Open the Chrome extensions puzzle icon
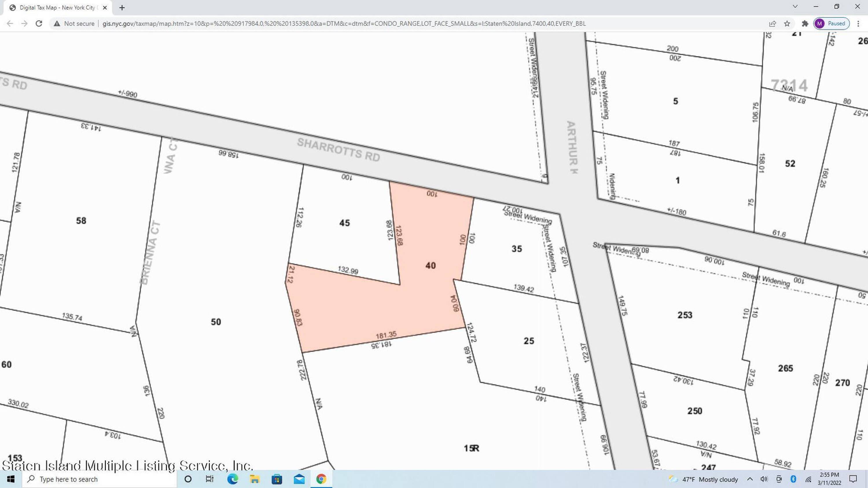The width and height of the screenshot is (868, 488). tap(805, 24)
